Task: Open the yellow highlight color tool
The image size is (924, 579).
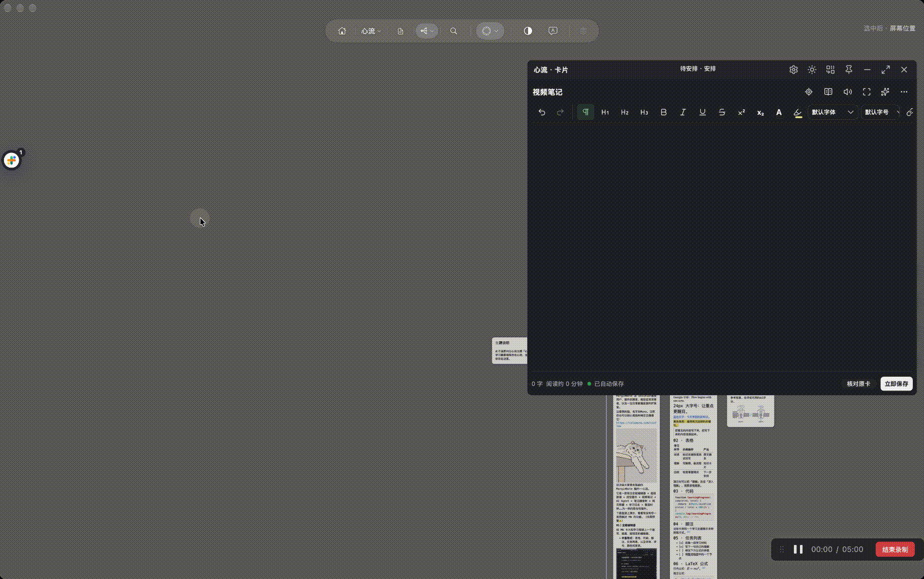Action: pos(798,113)
